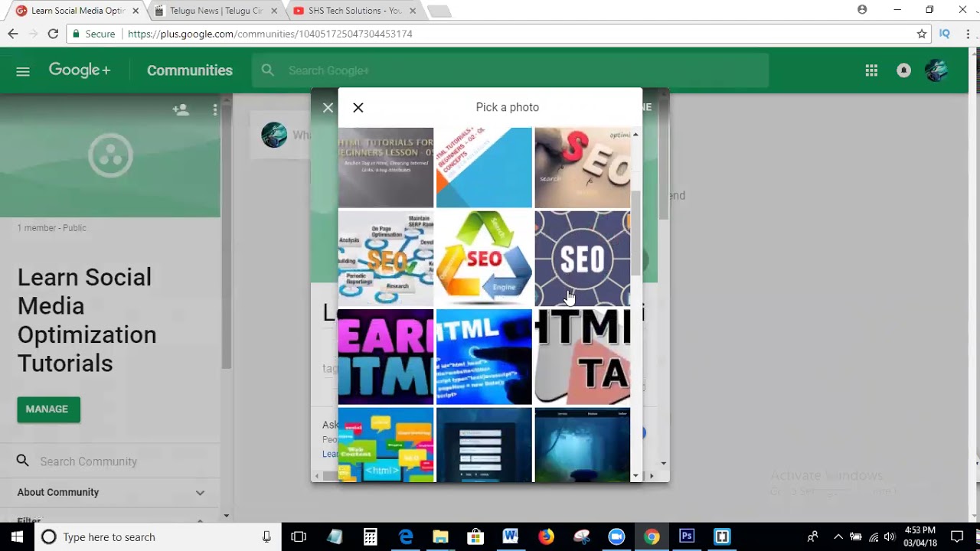The height and width of the screenshot is (551, 980).
Task: Select the SEO on-page optimisation diagram photo
Action: pyautogui.click(x=386, y=258)
